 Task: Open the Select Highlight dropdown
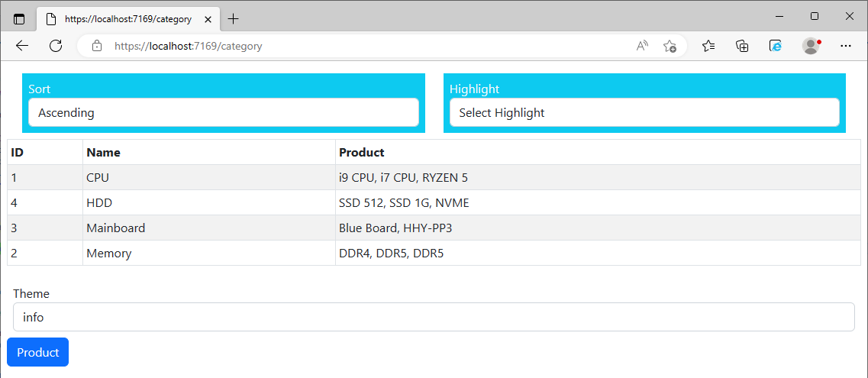point(644,113)
